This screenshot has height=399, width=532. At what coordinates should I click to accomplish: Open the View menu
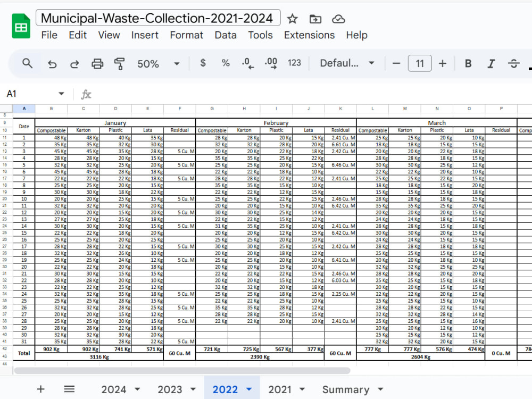[109, 35]
